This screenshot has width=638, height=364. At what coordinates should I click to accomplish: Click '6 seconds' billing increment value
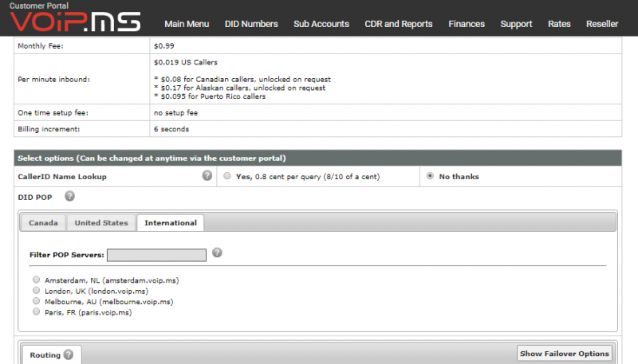pyautogui.click(x=171, y=129)
